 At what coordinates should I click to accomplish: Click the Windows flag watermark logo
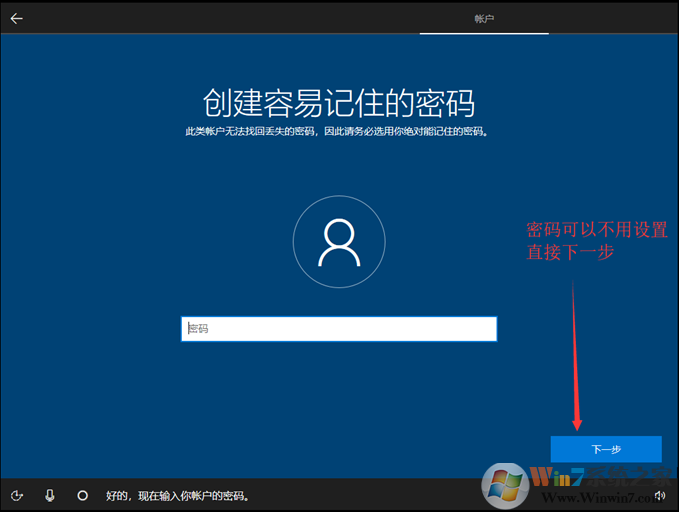click(505, 487)
